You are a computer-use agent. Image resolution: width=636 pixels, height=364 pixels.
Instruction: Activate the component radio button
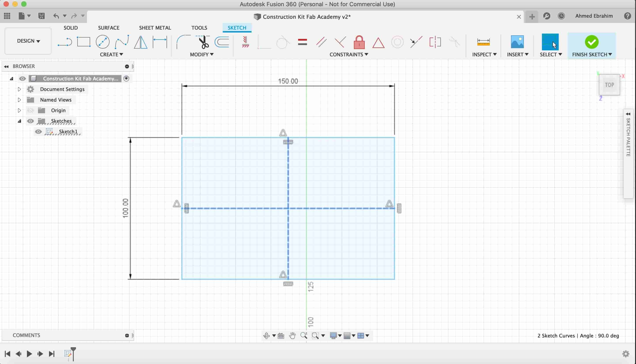coord(126,78)
